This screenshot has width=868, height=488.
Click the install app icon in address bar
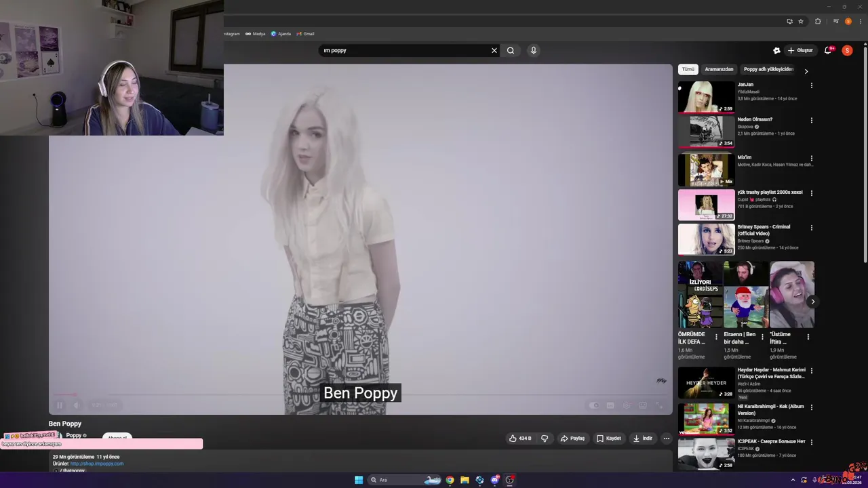(x=789, y=21)
